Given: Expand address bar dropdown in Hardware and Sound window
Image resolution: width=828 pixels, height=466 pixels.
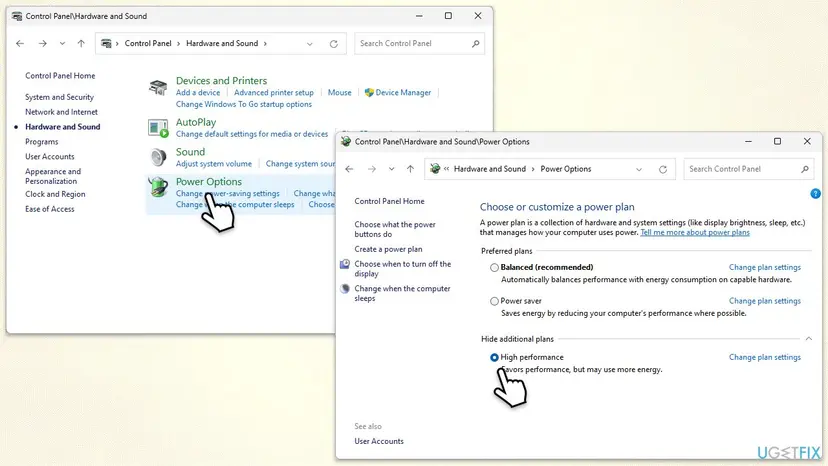Looking at the screenshot, I should click(x=309, y=44).
